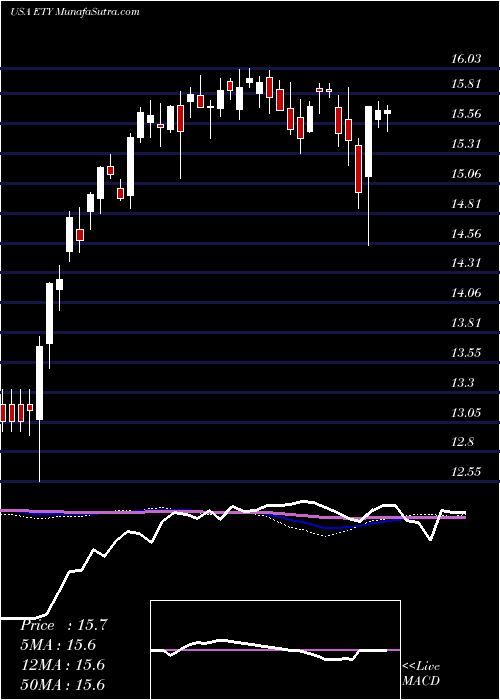Click the 12.55 price axis label
Screen dimensions: 500x700
[x=467, y=472]
